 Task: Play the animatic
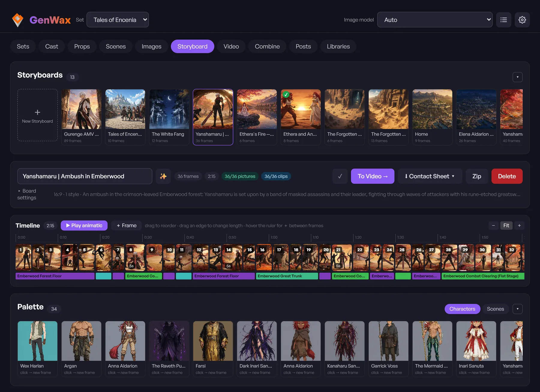pyautogui.click(x=84, y=225)
